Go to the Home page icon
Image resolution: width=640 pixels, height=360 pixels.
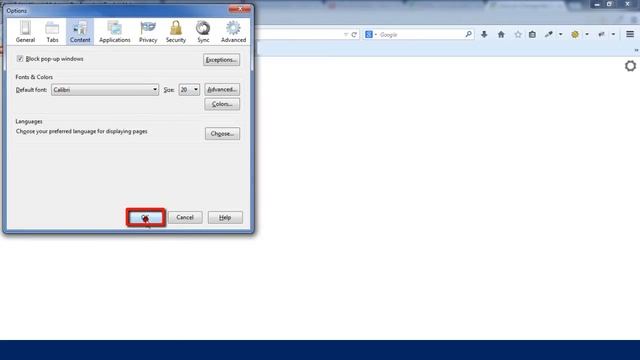(x=501, y=35)
